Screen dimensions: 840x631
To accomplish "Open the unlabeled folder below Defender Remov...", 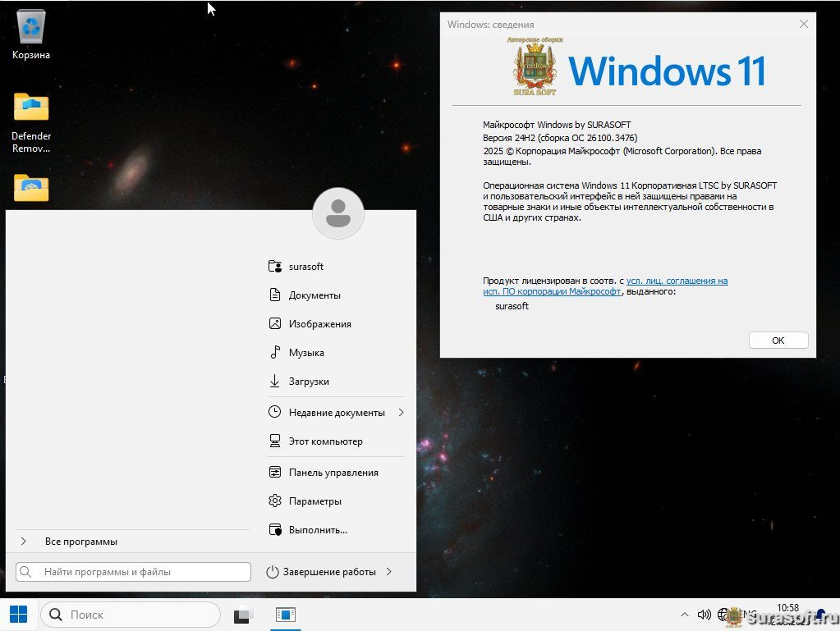I will 31,187.
